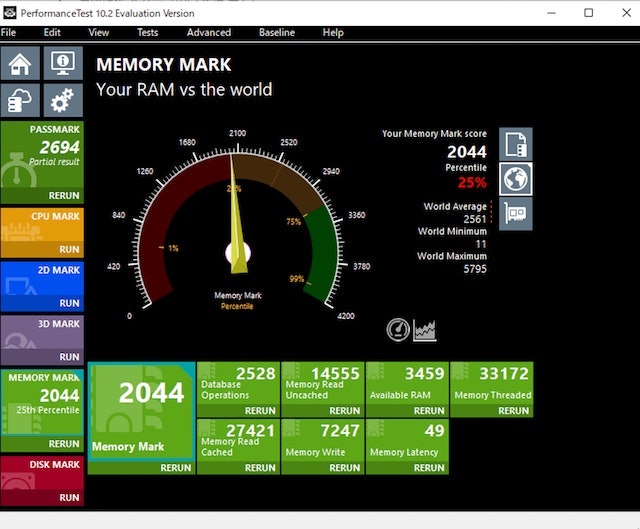Click the Memory Mark Percentile gauge label

point(238,301)
